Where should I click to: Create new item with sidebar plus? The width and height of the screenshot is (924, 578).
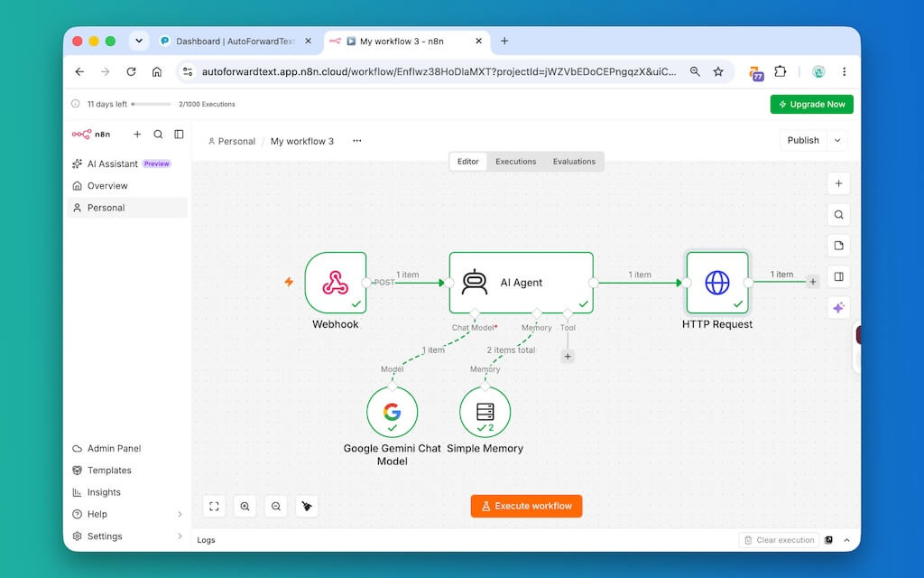pos(137,135)
